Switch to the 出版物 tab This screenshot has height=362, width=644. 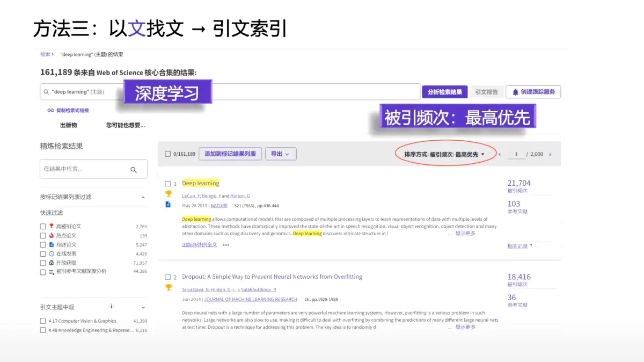68,125
